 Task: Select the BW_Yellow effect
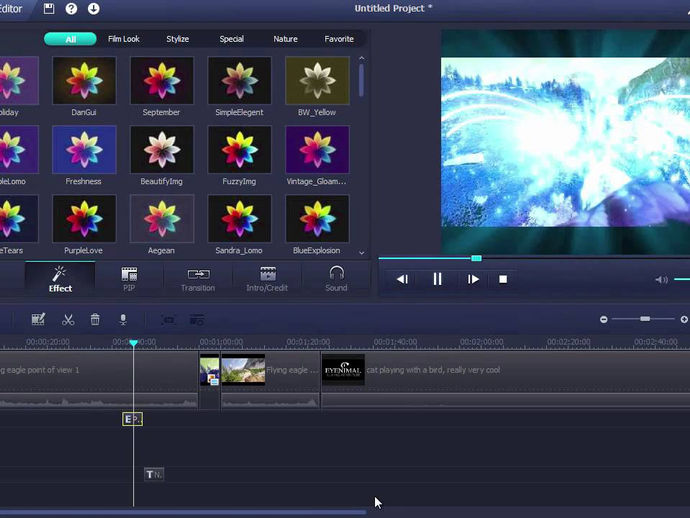click(x=317, y=81)
